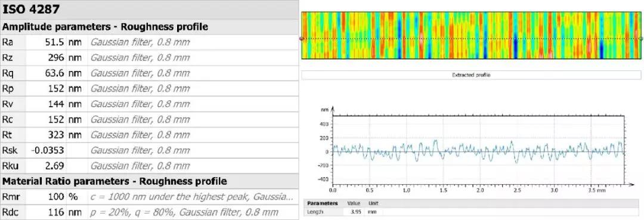
Task: Select the Rz parameter row label
Action: (x=8, y=57)
